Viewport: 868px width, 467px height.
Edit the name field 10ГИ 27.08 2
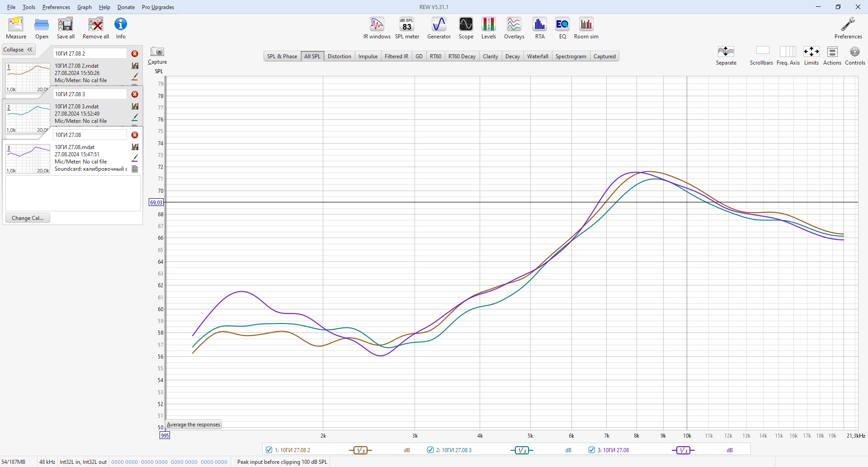[90, 54]
